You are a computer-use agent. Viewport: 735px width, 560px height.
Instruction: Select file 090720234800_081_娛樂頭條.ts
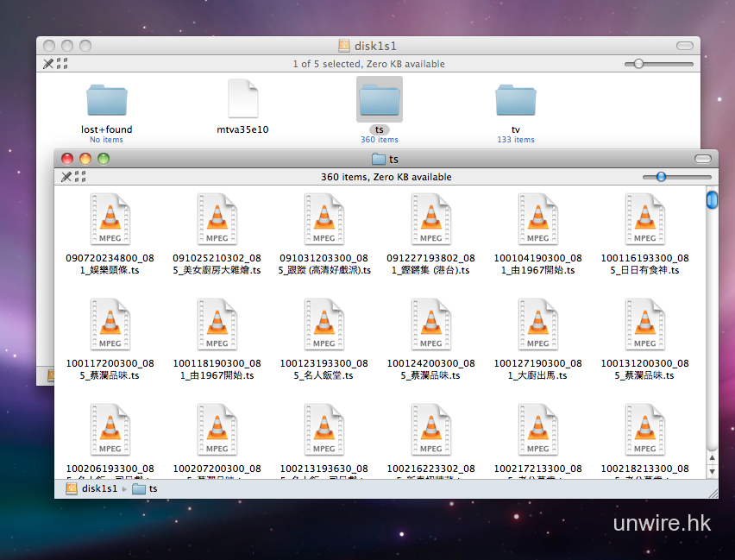110,219
